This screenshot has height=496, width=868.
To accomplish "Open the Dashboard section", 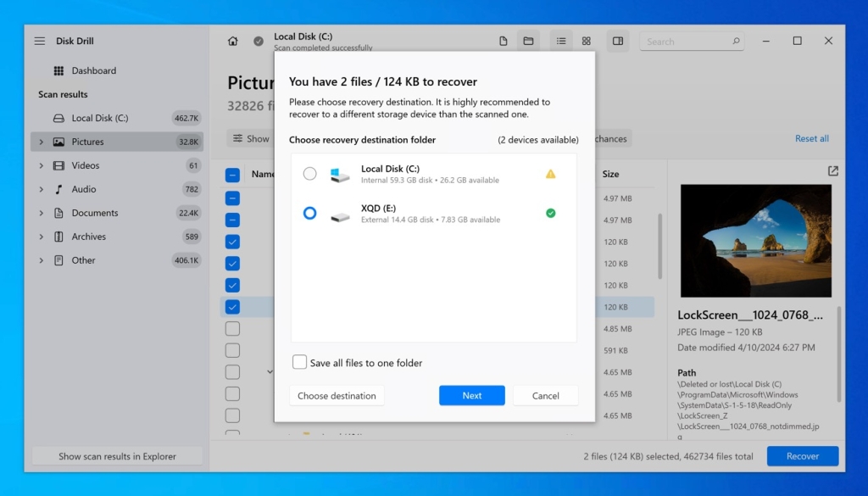I will [93, 70].
